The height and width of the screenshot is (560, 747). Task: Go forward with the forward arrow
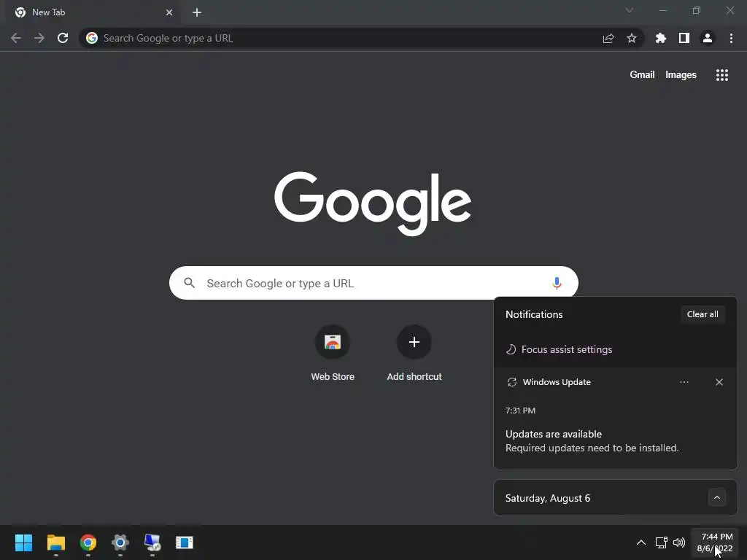pos(39,38)
